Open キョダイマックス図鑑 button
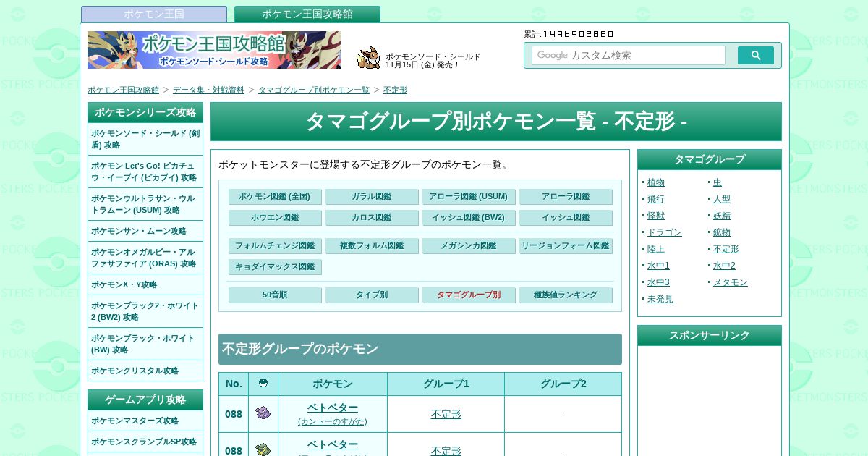Viewport: 868px width, 456px height. (275, 266)
